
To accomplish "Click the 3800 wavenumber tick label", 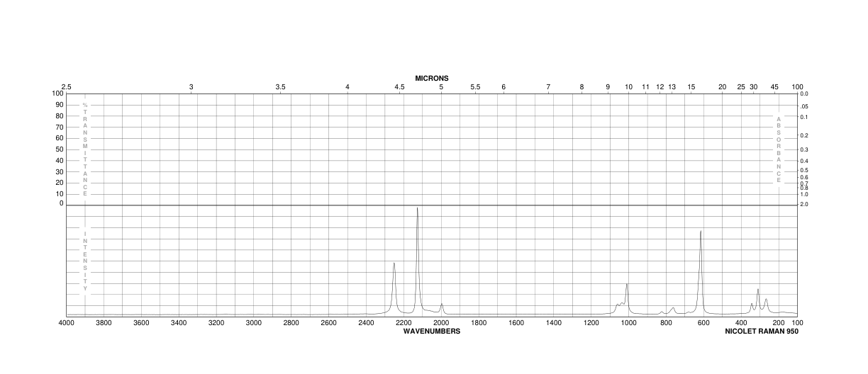I will (x=104, y=323).
